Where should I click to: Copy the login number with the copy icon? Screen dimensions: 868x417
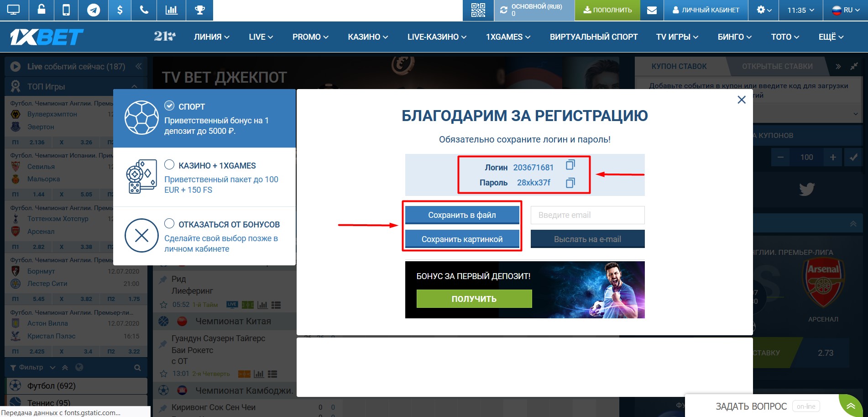pyautogui.click(x=570, y=164)
